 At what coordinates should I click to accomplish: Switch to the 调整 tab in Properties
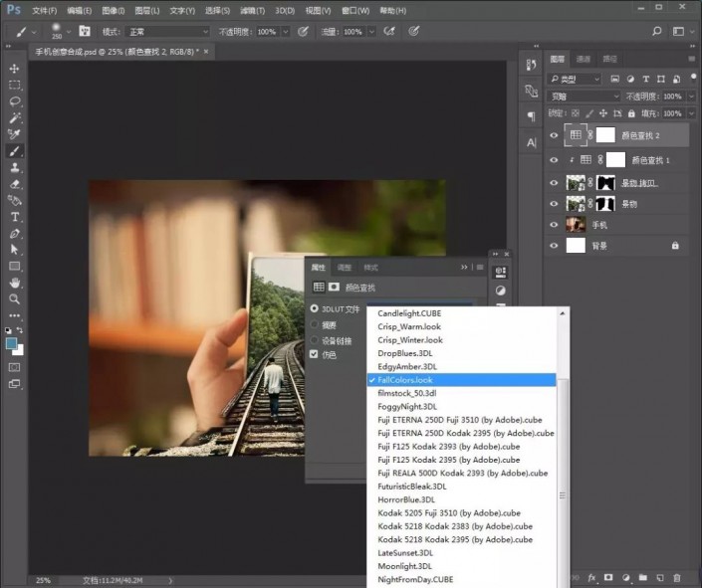click(345, 268)
